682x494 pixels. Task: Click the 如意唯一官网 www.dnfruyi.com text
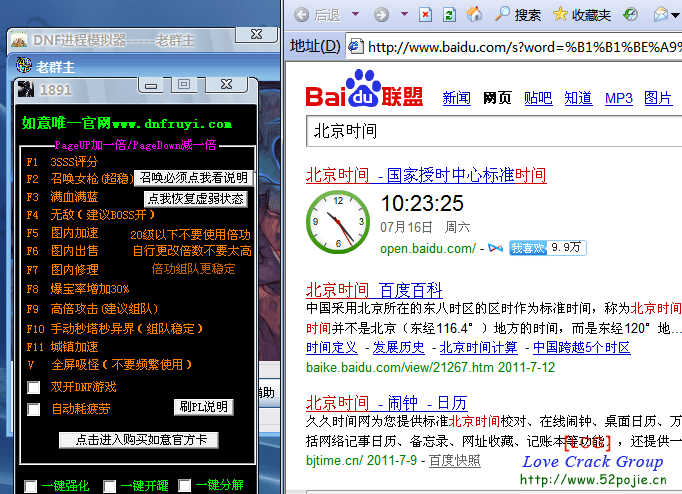127,124
